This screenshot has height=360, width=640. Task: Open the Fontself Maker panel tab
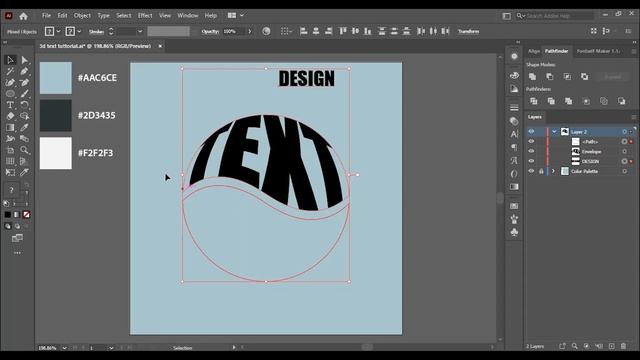(598, 51)
